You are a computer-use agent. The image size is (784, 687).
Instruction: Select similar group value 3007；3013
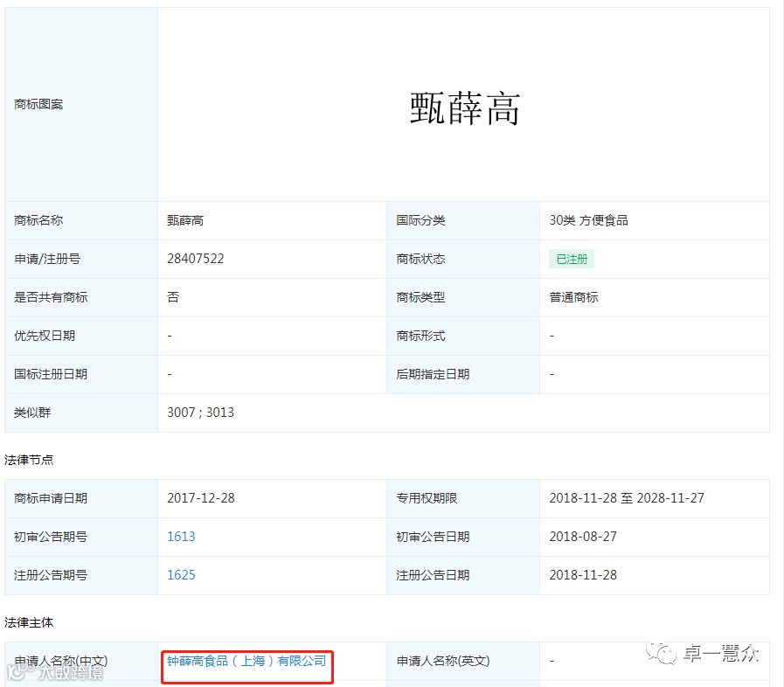tap(200, 413)
